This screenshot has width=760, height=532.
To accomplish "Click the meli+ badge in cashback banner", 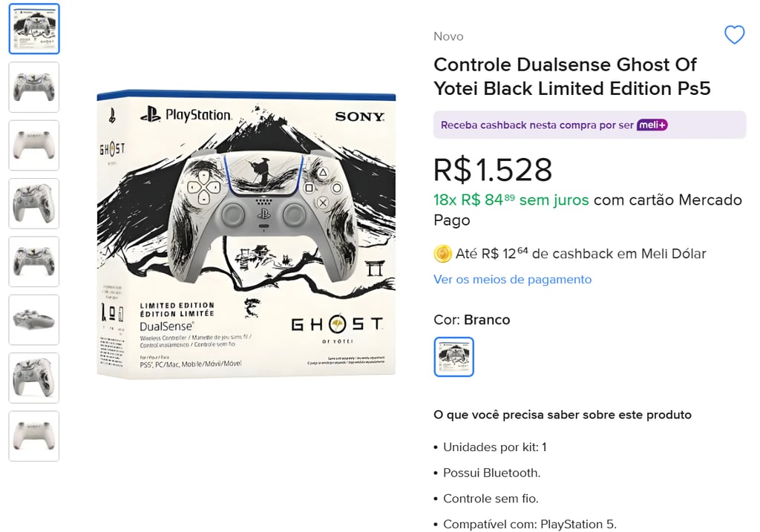I will tap(651, 124).
